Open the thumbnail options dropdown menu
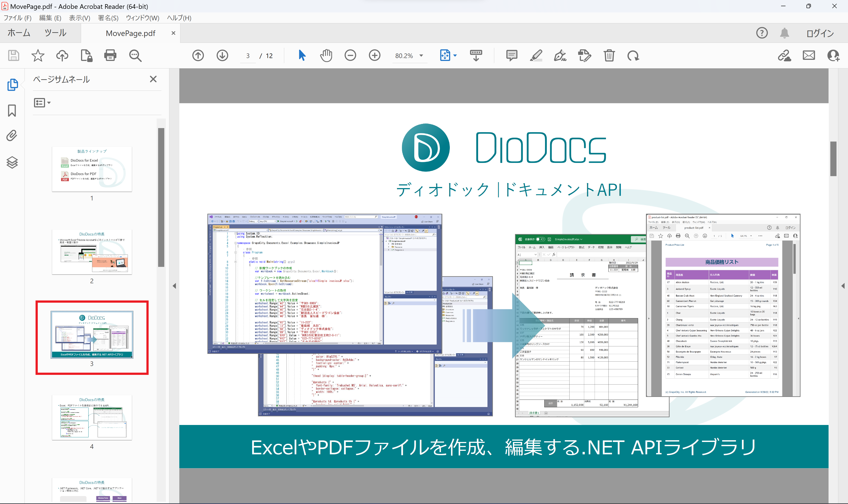 (x=42, y=103)
